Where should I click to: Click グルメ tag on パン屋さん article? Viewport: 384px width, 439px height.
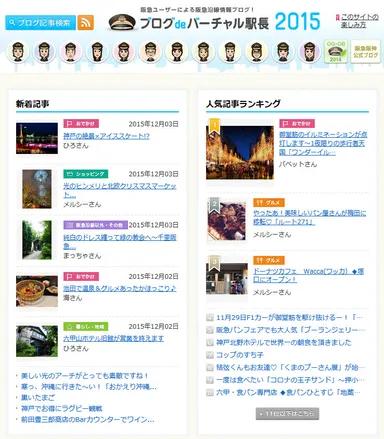coord(269,202)
